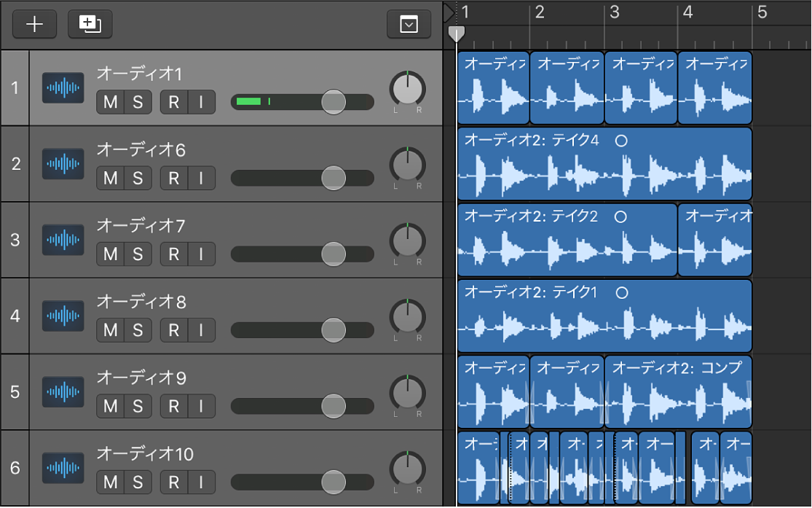Click the add new track plus button
The height and width of the screenshot is (508, 812).
(x=34, y=24)
